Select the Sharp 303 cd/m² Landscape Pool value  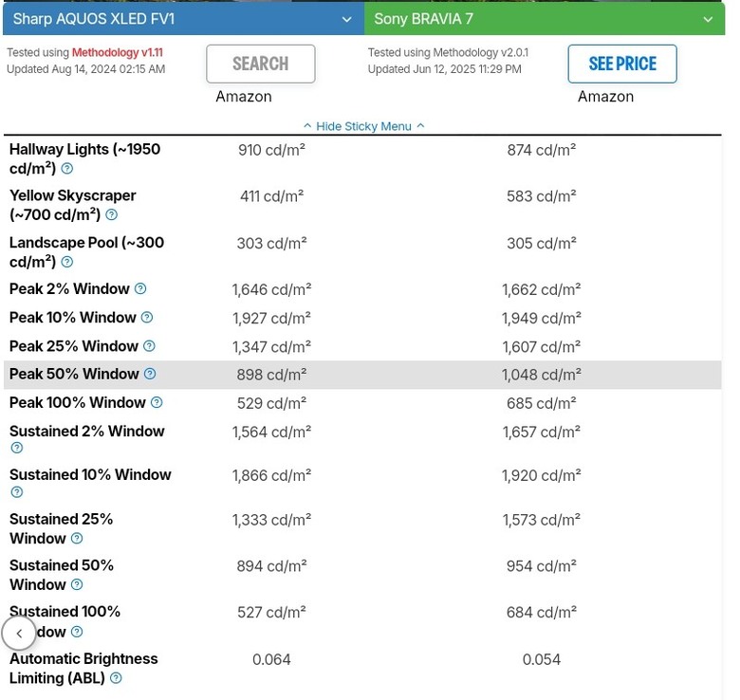pos(271,244)
